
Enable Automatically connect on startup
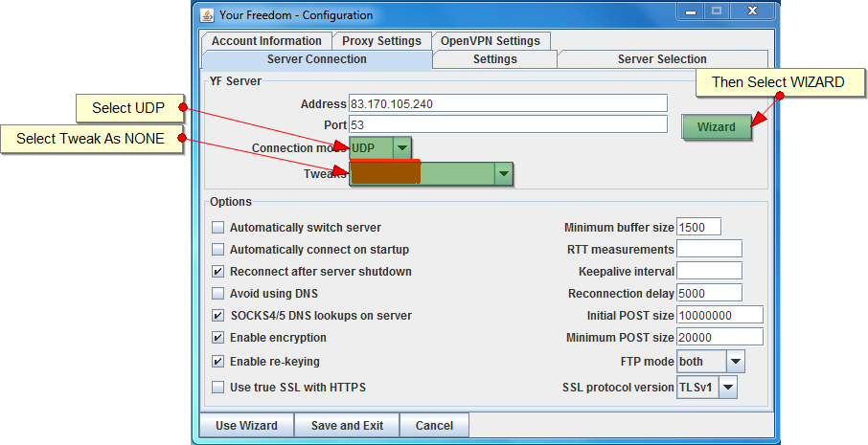click(x=218, y=250)
